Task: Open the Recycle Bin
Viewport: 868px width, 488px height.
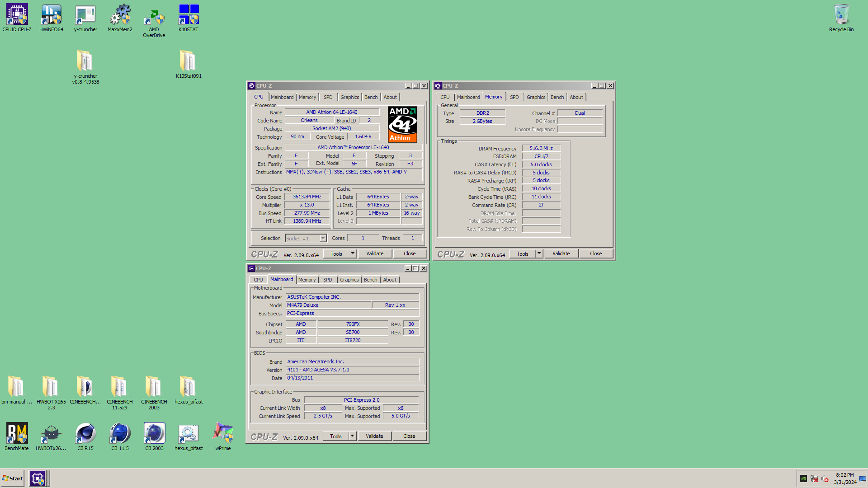Action: tap(841, 18)
